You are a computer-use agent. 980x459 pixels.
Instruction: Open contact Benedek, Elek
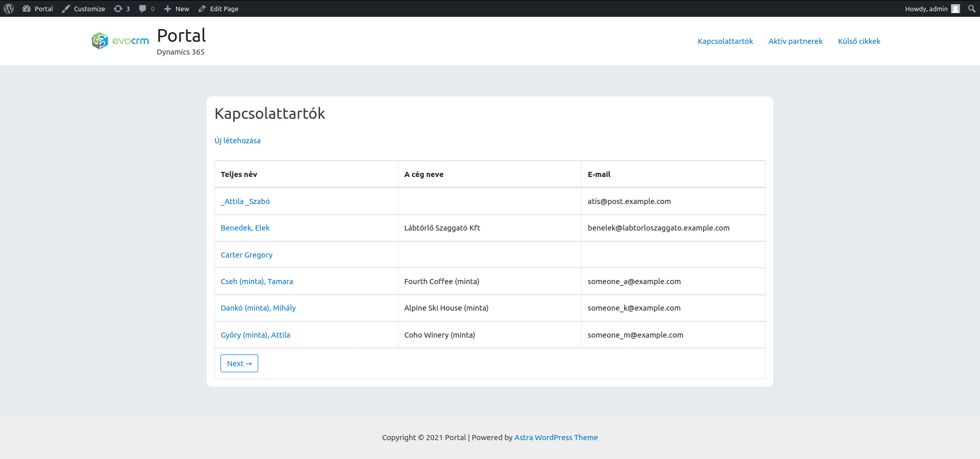[x=245, y=228]
